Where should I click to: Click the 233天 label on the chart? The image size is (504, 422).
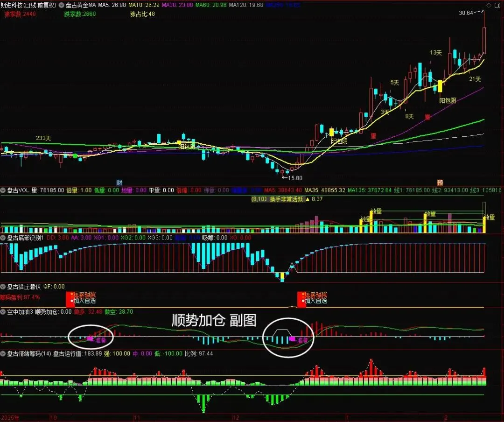pyautogui.click(x=43, y=138)
